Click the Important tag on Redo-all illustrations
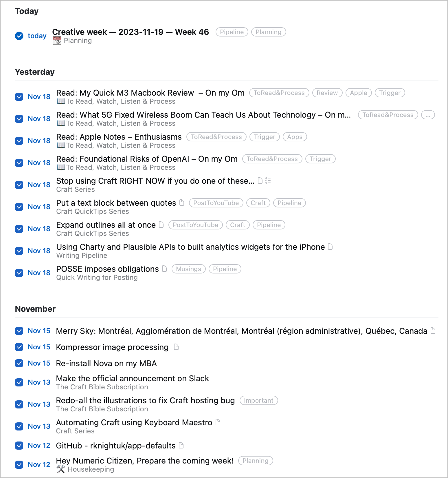The image size is (448, 478). [x=259, y=400]
